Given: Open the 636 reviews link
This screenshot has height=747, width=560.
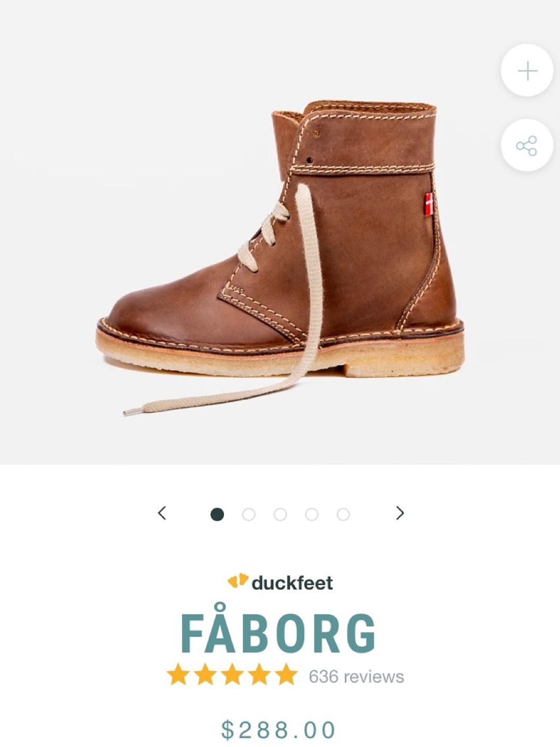Looking at the screenshot, I should tap(356, 676).
